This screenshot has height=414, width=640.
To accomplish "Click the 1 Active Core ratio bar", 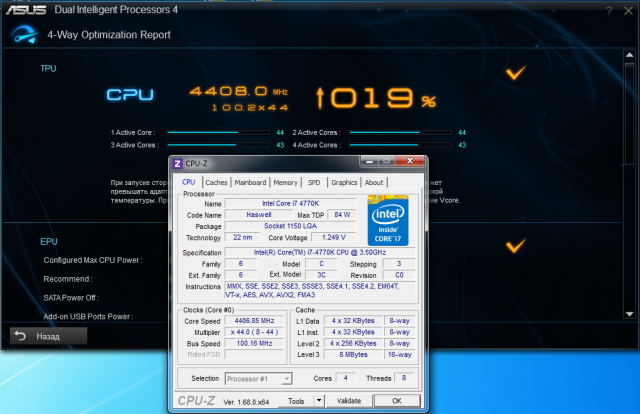I will [x=218, y=132].
